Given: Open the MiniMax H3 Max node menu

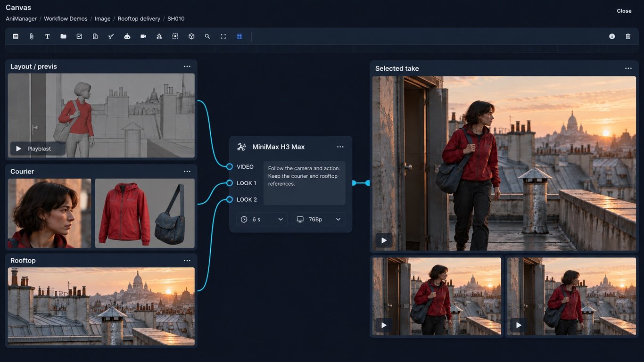Looking at the screenshot, I should click(x=340, y=147).
